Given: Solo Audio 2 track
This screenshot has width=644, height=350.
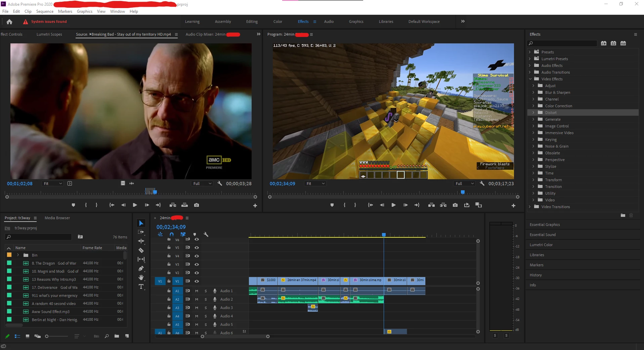Looking at the screenshot, I should (206, 299).
